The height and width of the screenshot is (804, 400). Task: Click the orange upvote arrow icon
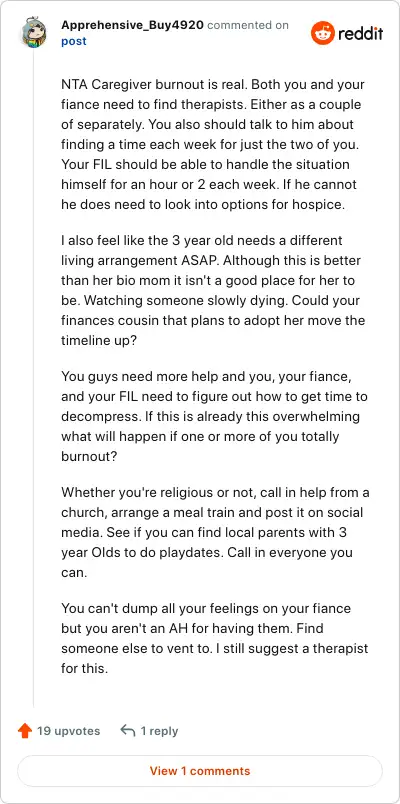click(25, 731)
